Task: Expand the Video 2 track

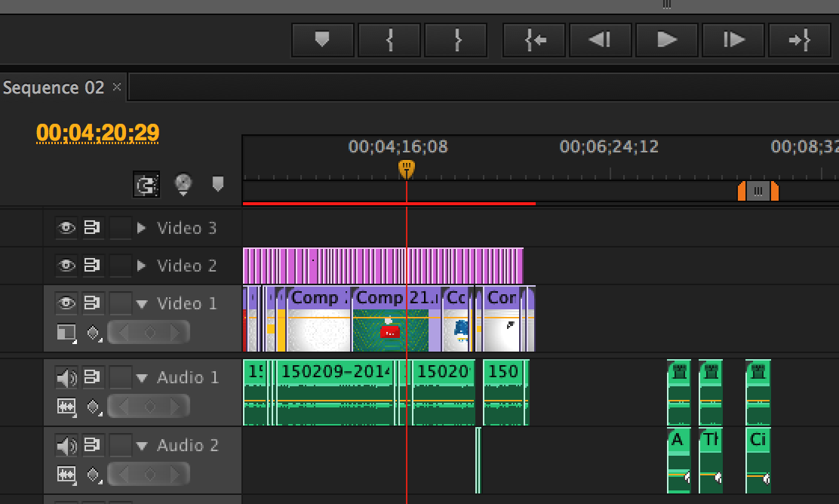Action: pos(141,266)
